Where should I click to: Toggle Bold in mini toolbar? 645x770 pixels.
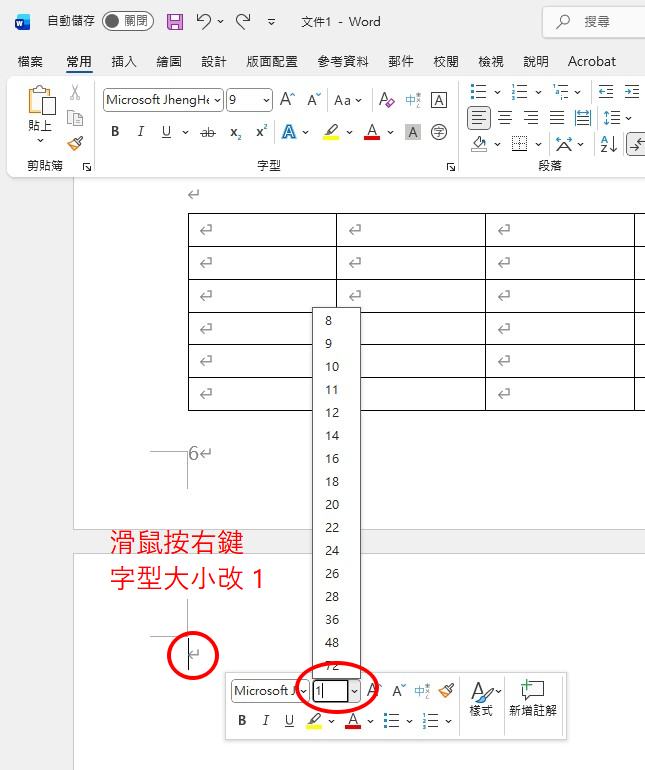(242, 720)
